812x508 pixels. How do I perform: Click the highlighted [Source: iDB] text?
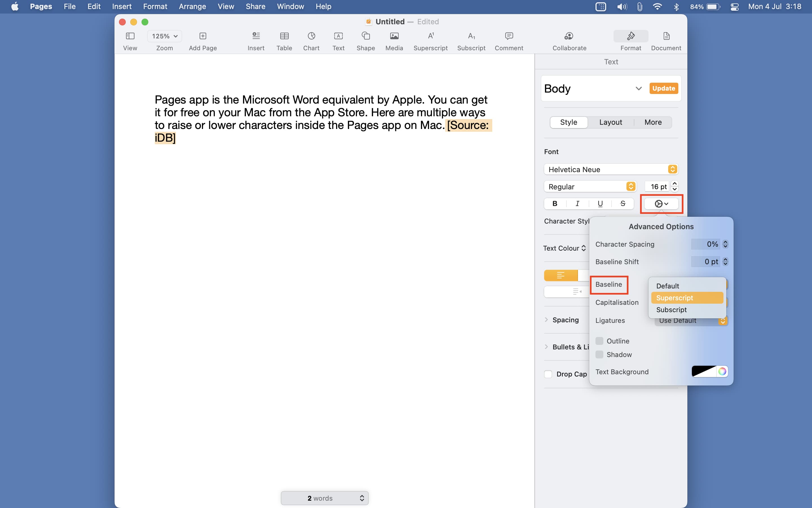[468, 125]
